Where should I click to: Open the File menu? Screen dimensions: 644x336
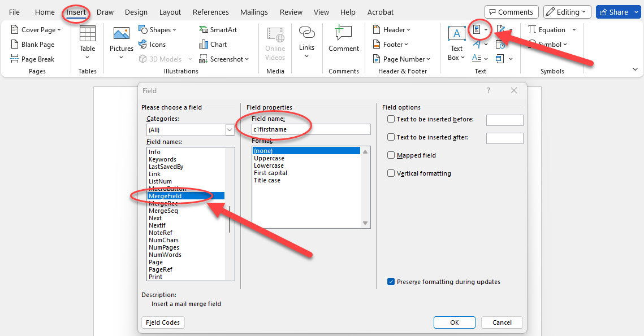point(14,12)
